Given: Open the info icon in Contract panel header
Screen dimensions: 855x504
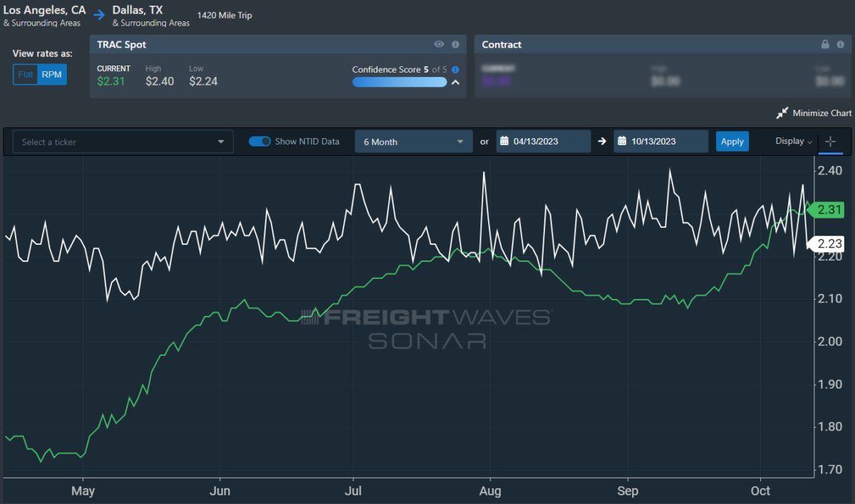Looking at the screenshot, I should pyautogui.click(x=839, y=44).
